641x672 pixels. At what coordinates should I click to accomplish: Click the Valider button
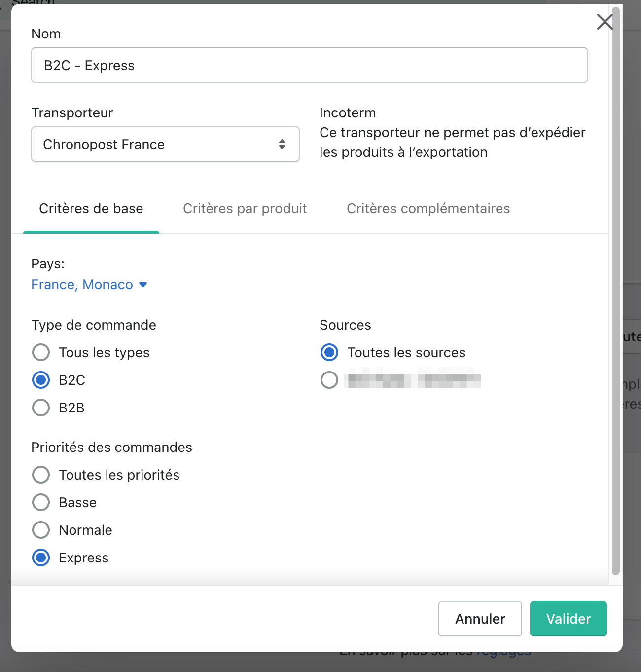[x=568, y=619]
